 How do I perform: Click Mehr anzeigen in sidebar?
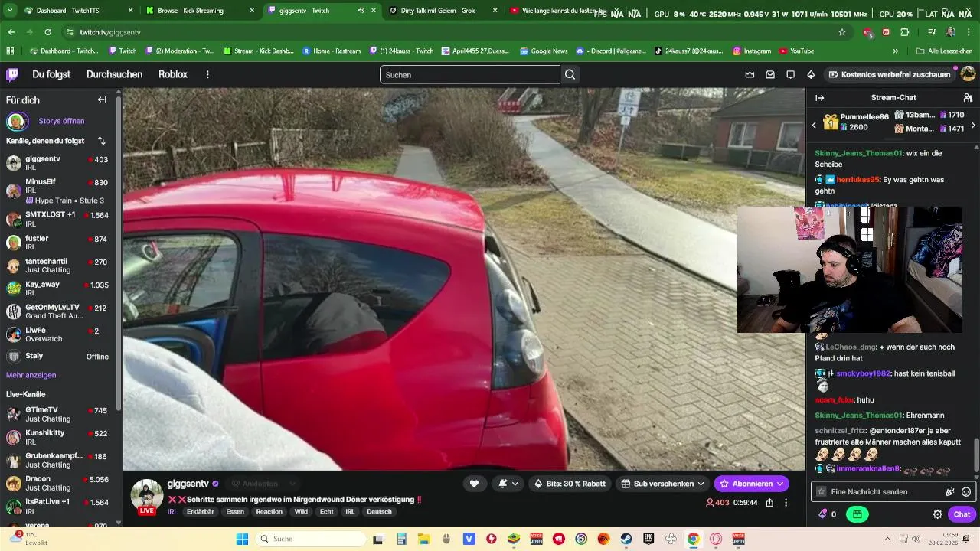tap(31, 375)
